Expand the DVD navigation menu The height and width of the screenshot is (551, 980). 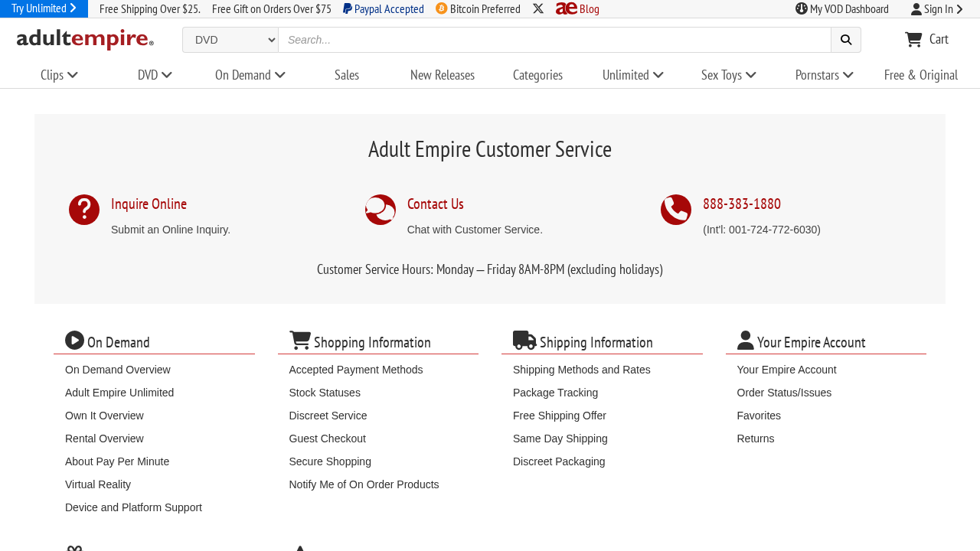pyautogui.click(x=155, y=75)
